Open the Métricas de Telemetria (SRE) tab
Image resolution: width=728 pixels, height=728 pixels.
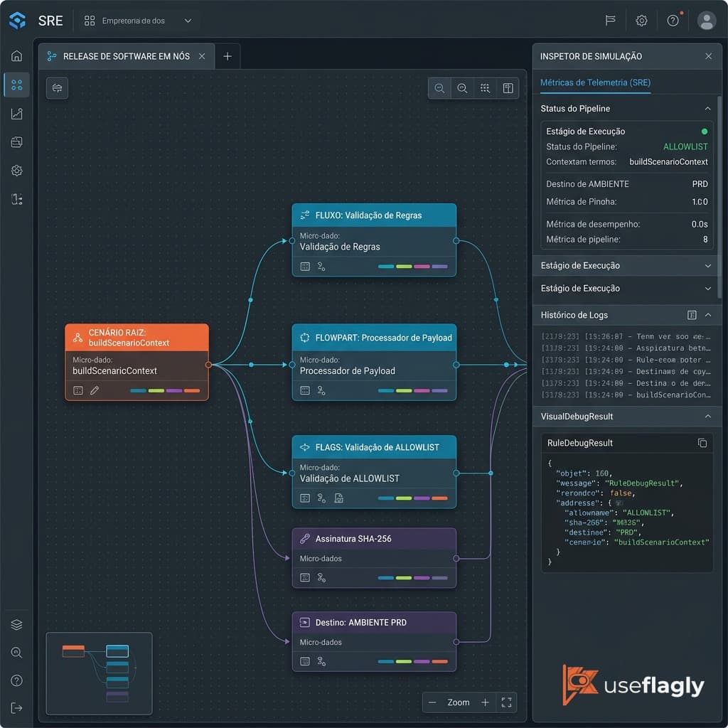tap(595, 82)
